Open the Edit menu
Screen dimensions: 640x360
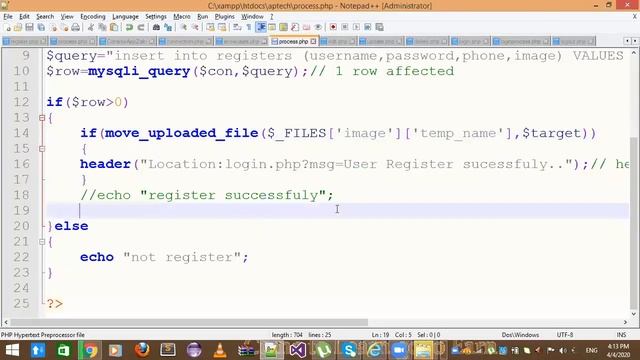pos(24,16)
